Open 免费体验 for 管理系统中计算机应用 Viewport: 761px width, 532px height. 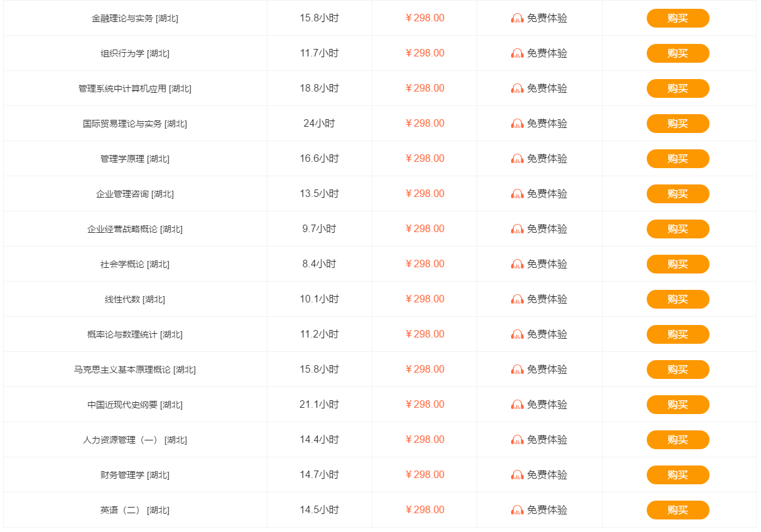click(546, 88)
